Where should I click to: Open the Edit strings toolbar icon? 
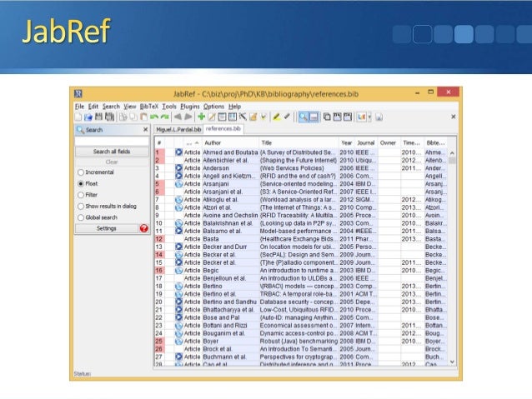[x=233, y=117]
